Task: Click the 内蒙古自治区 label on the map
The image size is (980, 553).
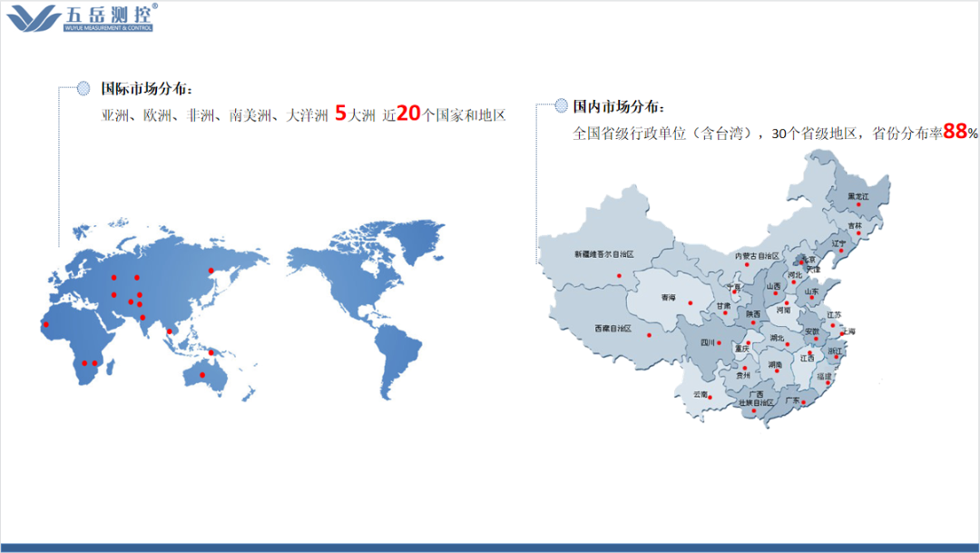Action: pyautogui.click(x=757, y=256)
